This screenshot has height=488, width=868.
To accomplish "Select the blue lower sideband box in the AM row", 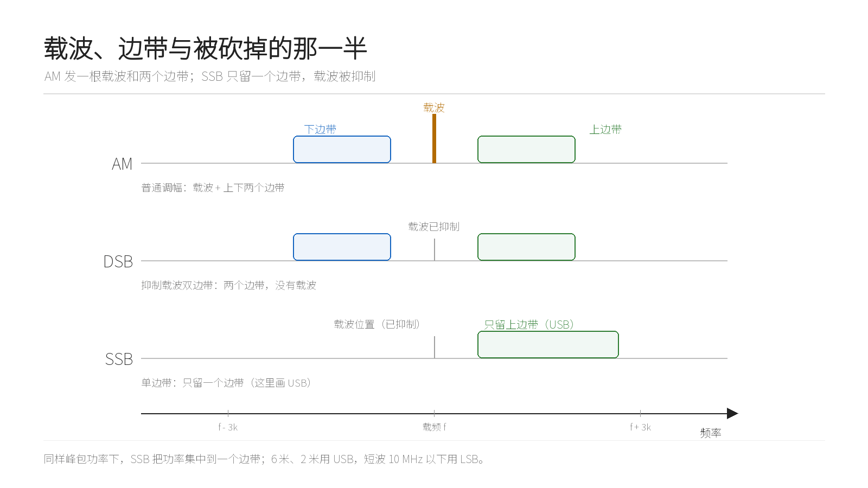I will click(x=342, y=149).
